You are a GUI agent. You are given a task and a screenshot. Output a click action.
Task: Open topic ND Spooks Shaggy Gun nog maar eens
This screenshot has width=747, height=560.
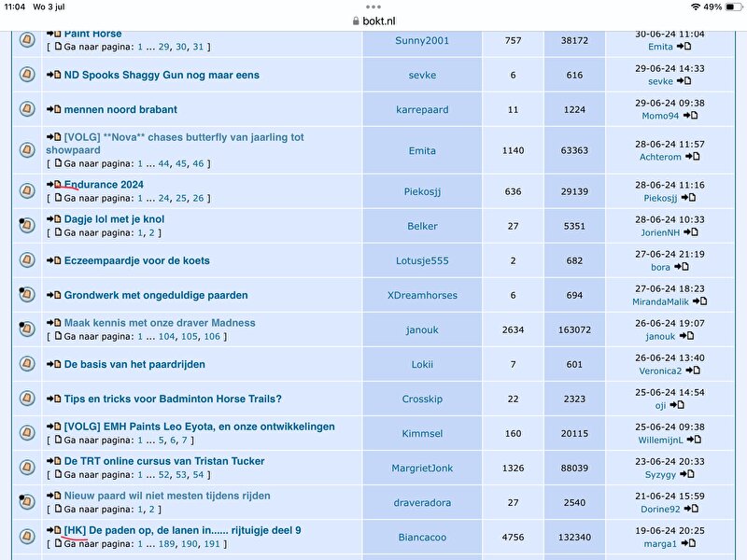click(162, 75)
